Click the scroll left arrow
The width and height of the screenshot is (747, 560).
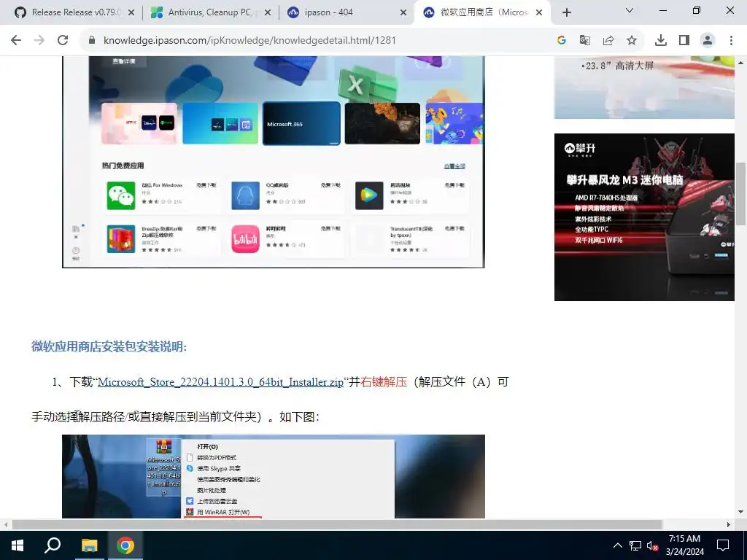tap(5, 524)
